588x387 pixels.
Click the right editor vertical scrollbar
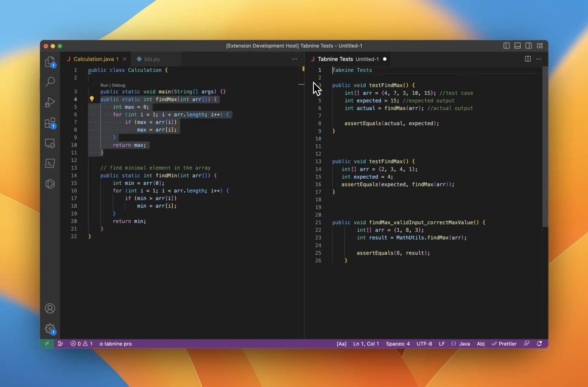click(545, 147)
